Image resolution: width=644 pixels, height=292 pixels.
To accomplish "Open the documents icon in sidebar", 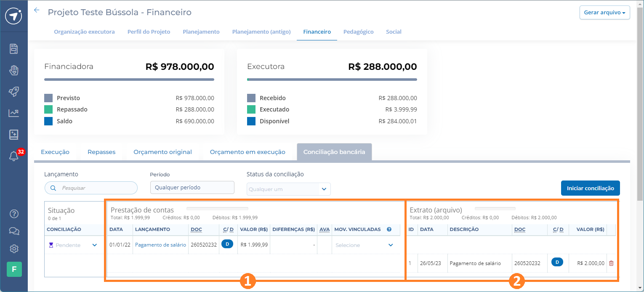I will (x=14, y=48).
